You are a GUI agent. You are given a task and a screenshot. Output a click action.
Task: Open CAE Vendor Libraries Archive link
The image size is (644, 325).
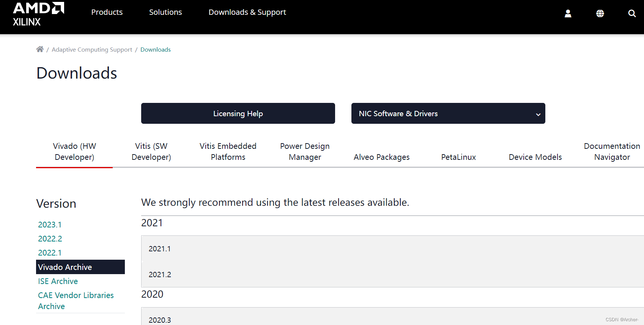[x=76, y=301]
